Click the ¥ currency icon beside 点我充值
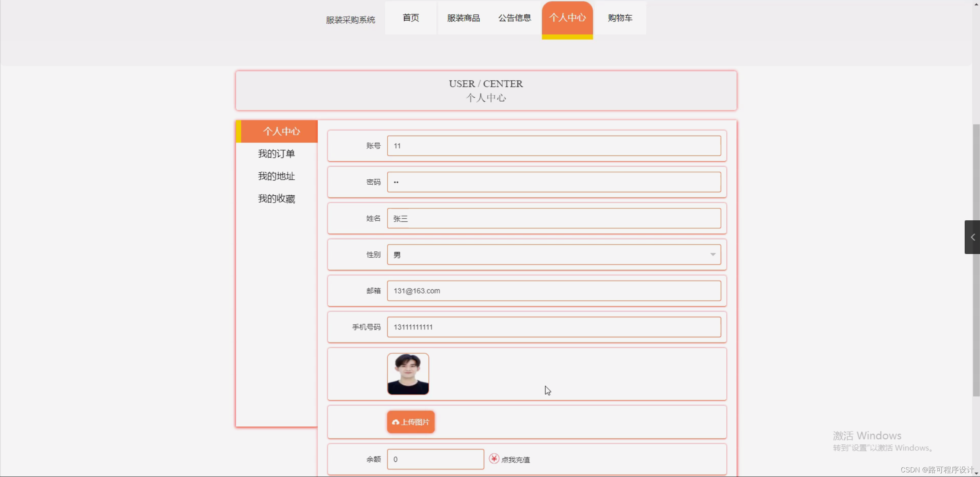This screenshot has width=980, height=477. tap(493, 459)
